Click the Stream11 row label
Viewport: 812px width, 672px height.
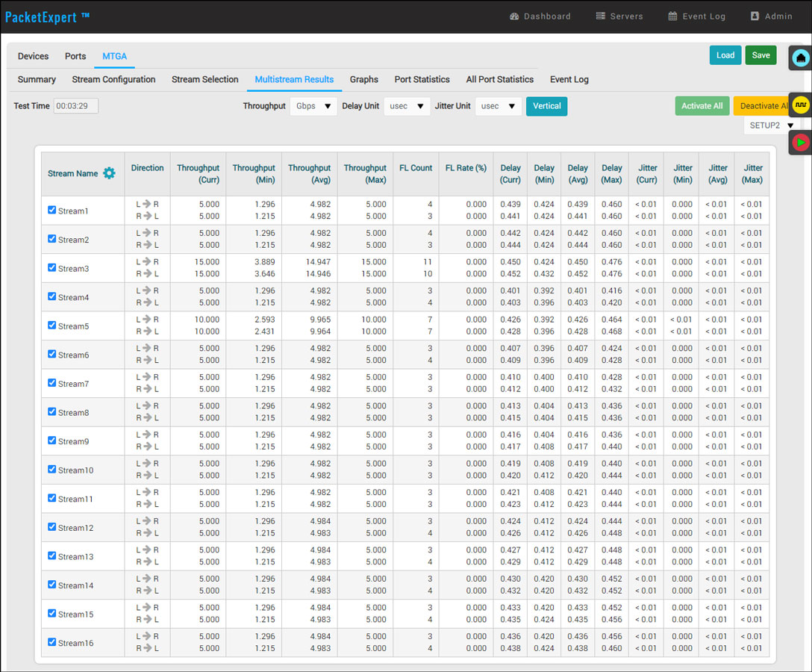click(x=75, y=499)
